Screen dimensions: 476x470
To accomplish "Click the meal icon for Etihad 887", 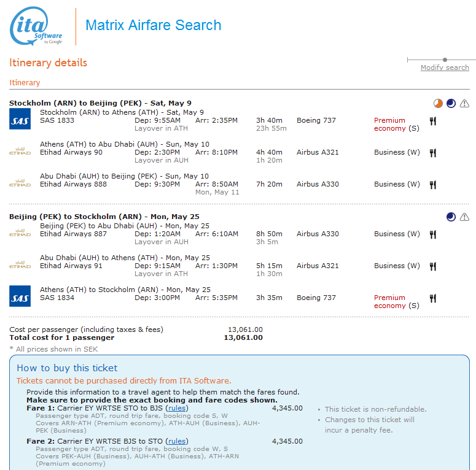I will point(433,235).
